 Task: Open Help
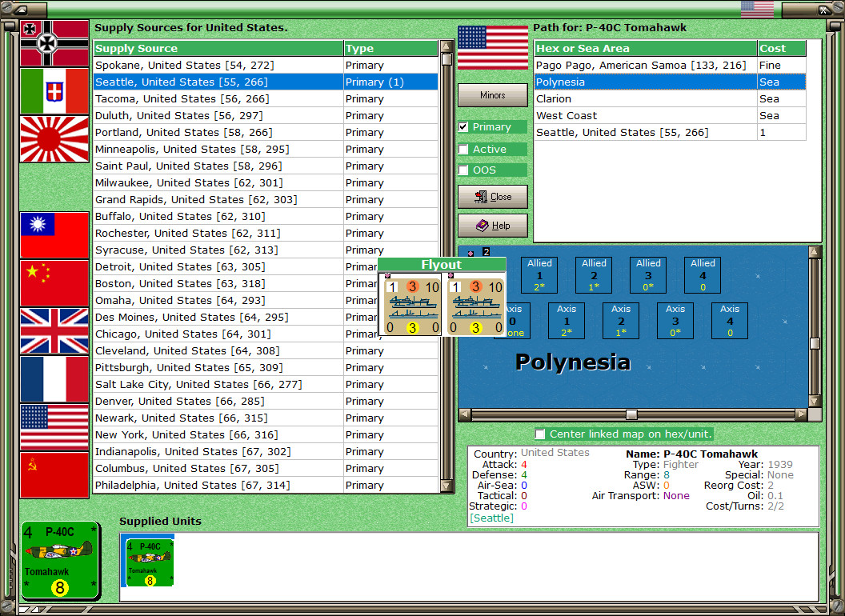tap(493, 226)
